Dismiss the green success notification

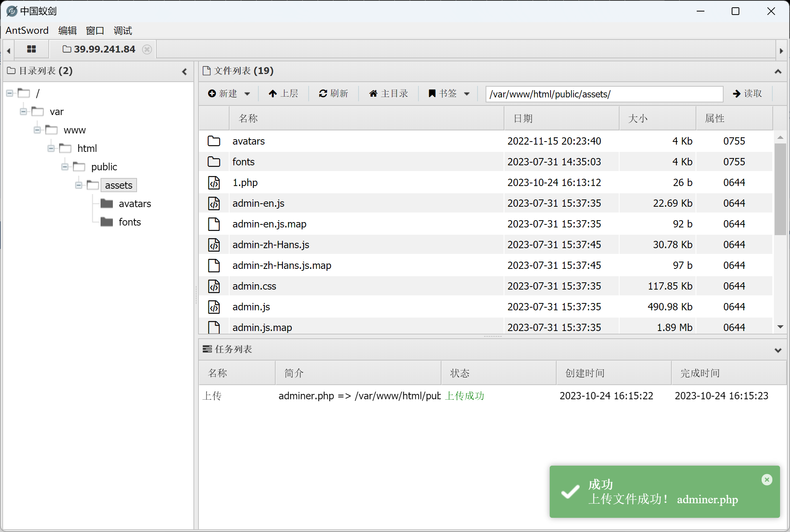point(767,479)
